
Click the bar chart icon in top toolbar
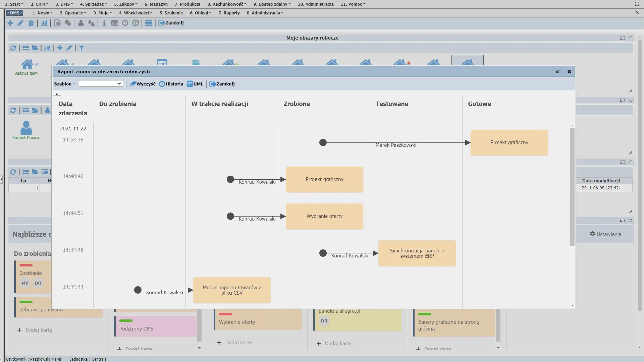pos(44,23)
